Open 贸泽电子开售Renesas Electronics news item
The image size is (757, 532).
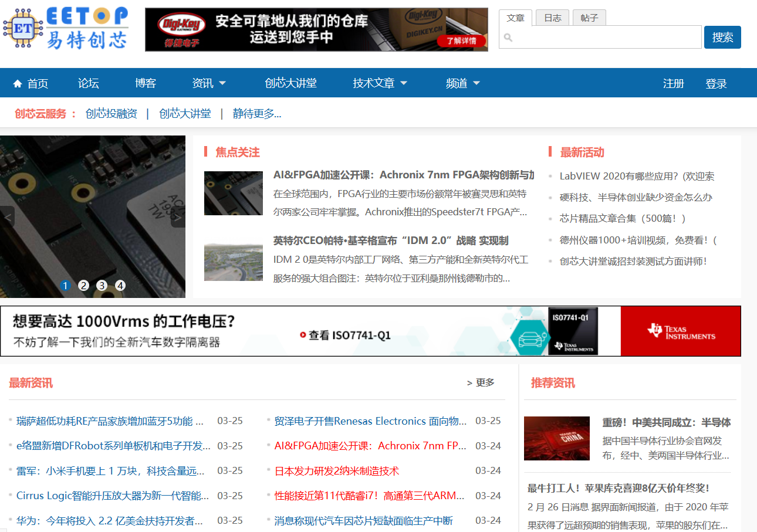tap(371, 421)
